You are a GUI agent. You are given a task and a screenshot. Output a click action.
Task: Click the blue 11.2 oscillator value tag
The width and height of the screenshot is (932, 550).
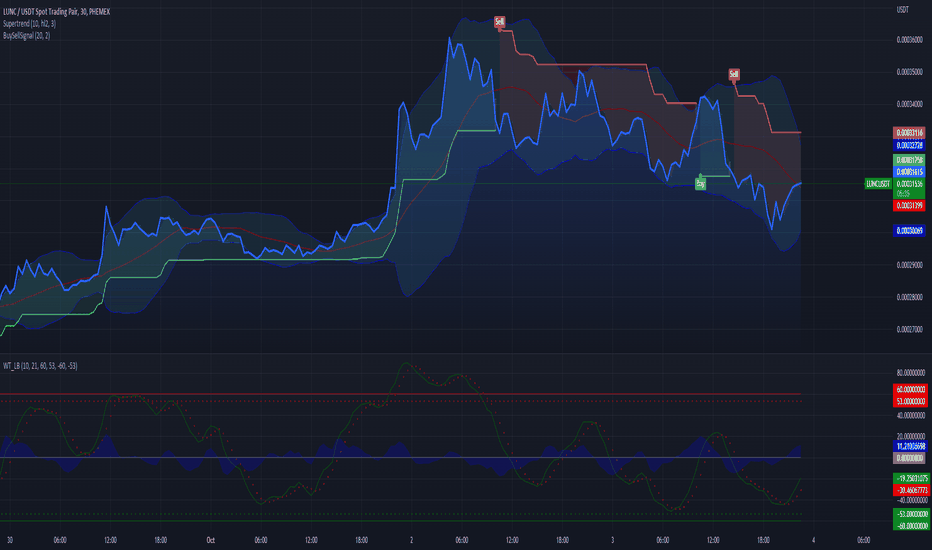pyautogui.click(x=910, y=446)
